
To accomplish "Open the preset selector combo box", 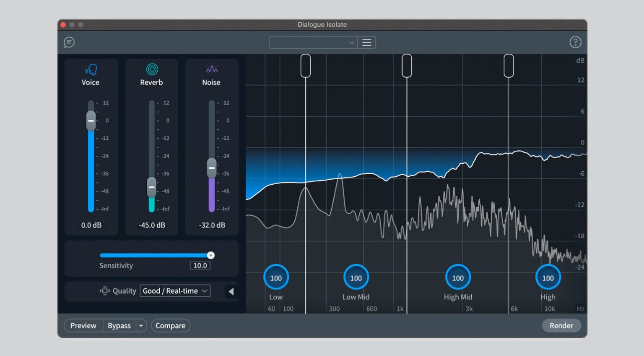I will 312,42.
